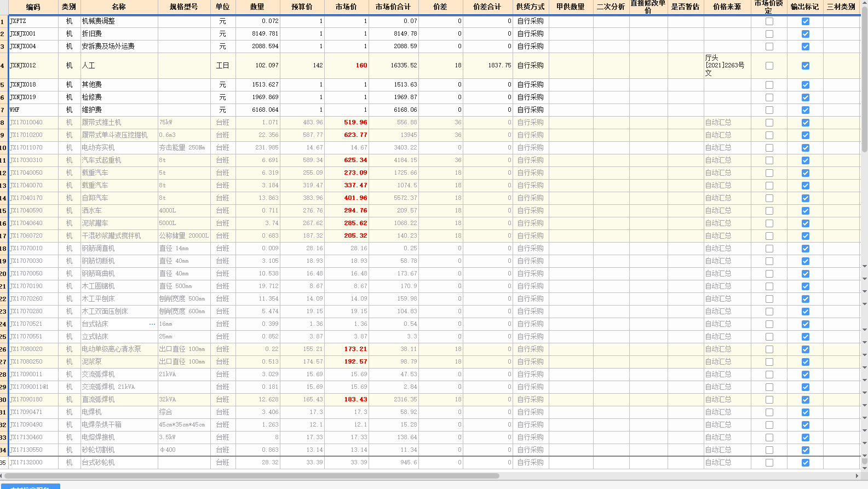Image resolution: width=868 pixels, height=489 pixels.
Task: Click the name cell 干混砂浆罐式搅拌机
Action: pyautogui.click(x=119, y=236)
